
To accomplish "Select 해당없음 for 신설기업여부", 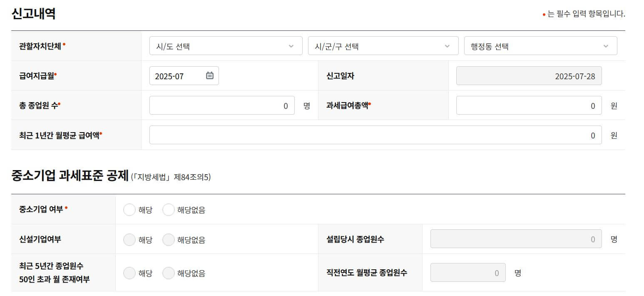I will click(x=169, y=239).
